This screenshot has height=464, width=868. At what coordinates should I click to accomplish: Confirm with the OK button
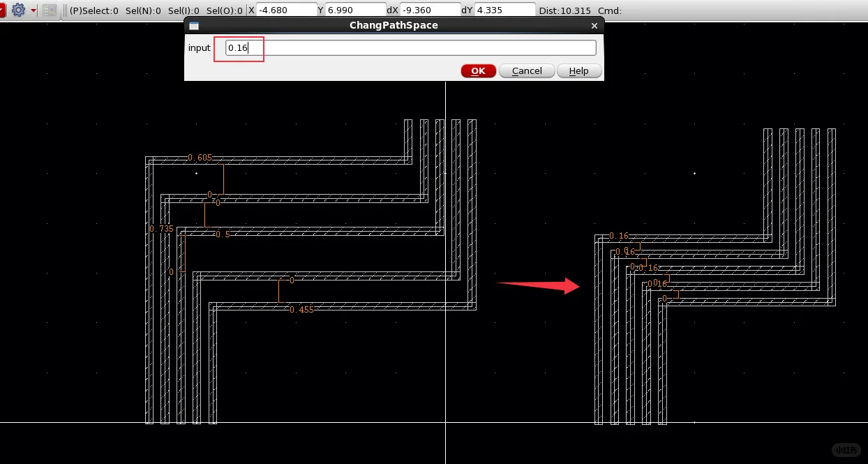pyautogui.click(x=478, y=70)
